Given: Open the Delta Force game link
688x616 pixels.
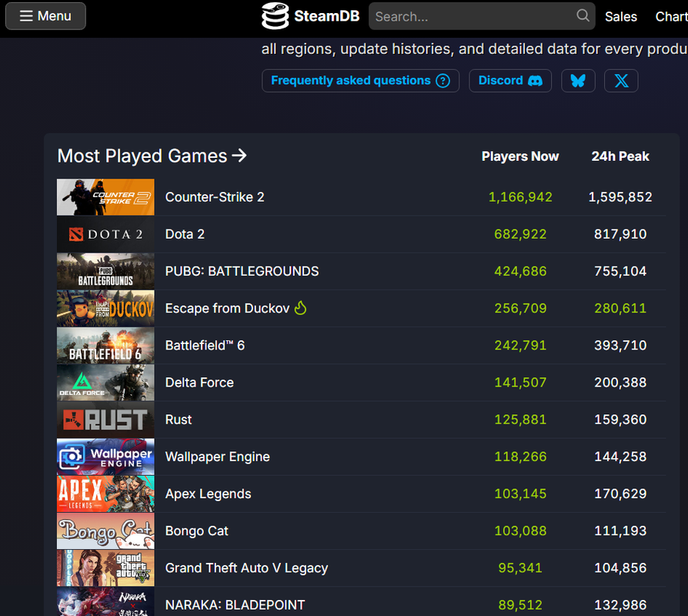Looking at the screenshot, I should point(199,383).
